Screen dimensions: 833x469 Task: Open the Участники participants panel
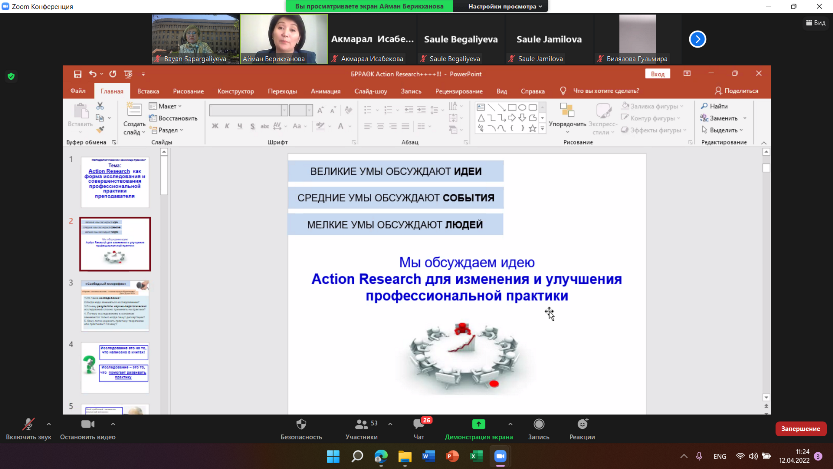coord(361,424)
